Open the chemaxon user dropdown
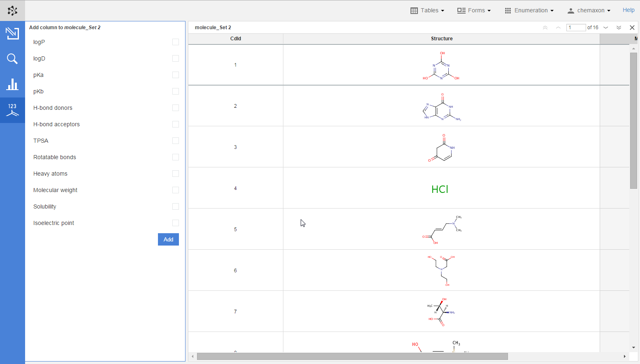Image resolution: width=640 pixels, height=364 pixels. (589, 11)
